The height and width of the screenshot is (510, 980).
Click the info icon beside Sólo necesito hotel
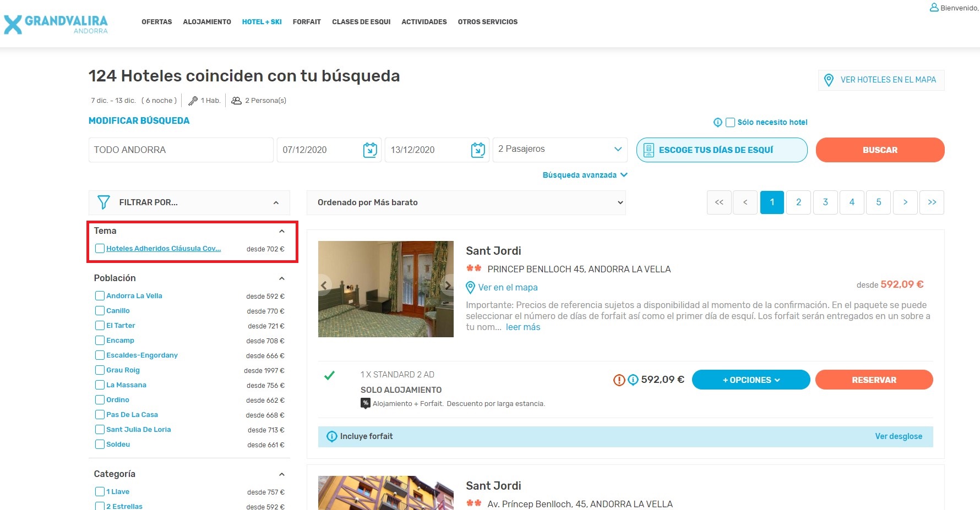(x=717, y=123)
